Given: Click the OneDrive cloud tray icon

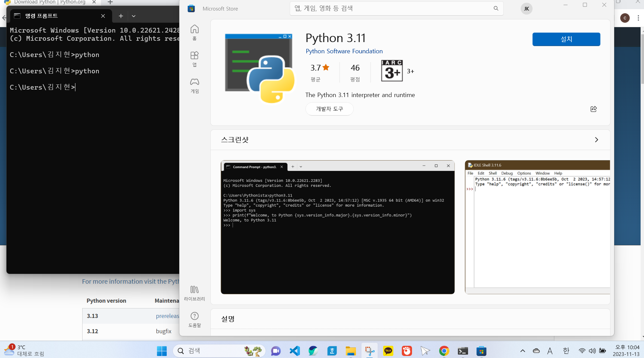Looking at the screenshot, I should pos(536,351).
